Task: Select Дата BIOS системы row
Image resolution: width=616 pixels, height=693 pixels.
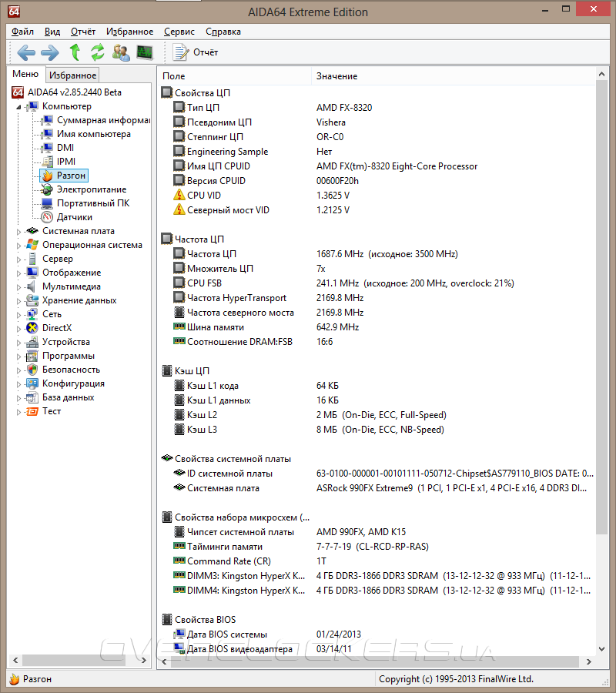Action: pyautogui.click(x=376, y=634)
